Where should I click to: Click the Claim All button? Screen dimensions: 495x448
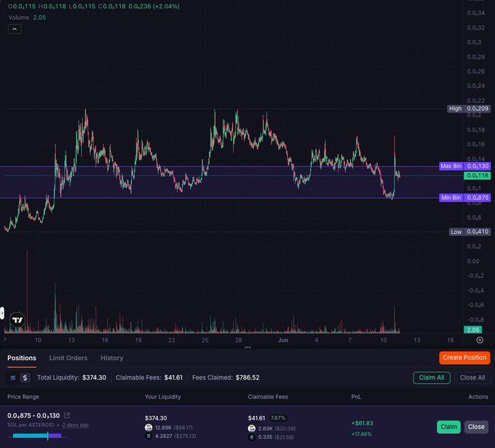tap(432, 377)
